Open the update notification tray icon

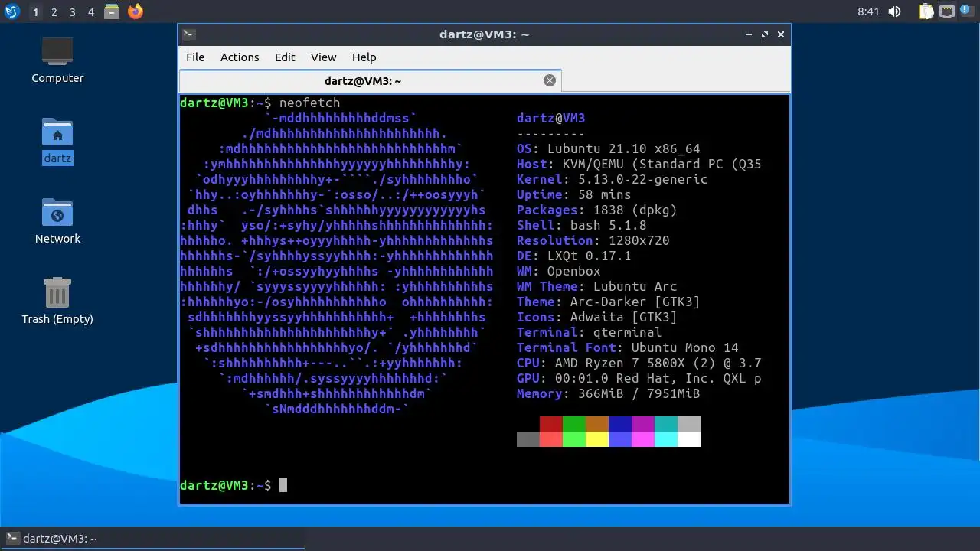[966, 11]
